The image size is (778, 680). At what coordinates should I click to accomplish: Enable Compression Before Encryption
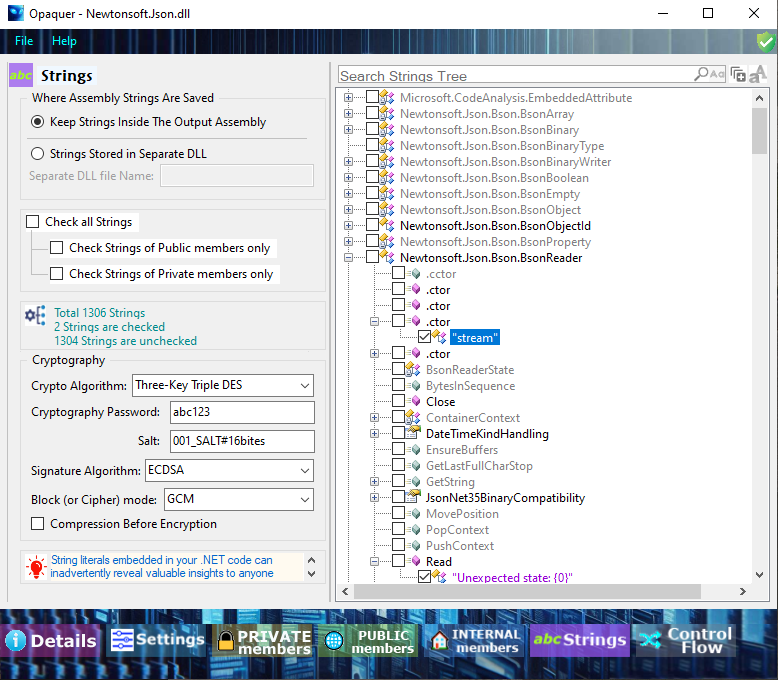coord(38,524)
